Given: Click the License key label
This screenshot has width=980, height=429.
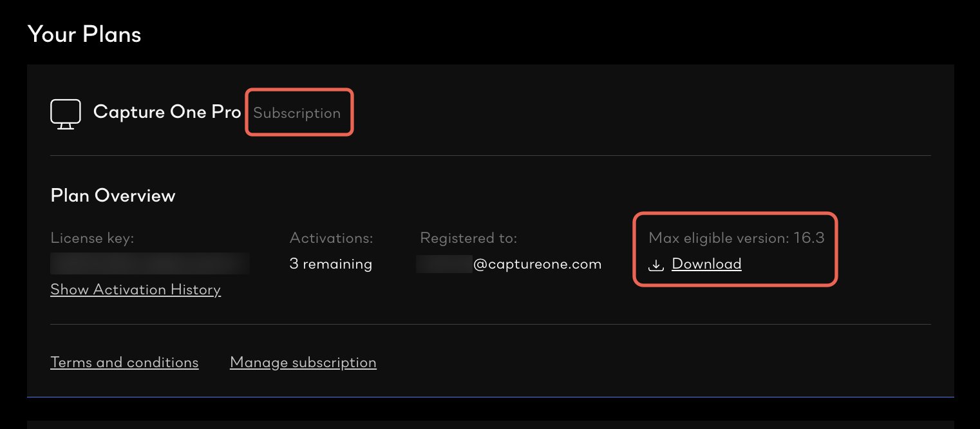Looking at the screenshot, I should pos(92,238).
